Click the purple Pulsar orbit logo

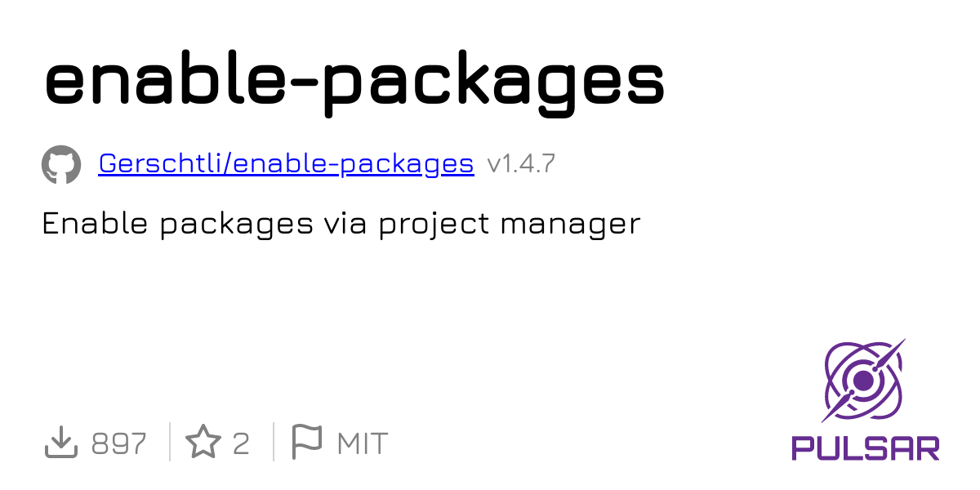(x=864, y=381)
